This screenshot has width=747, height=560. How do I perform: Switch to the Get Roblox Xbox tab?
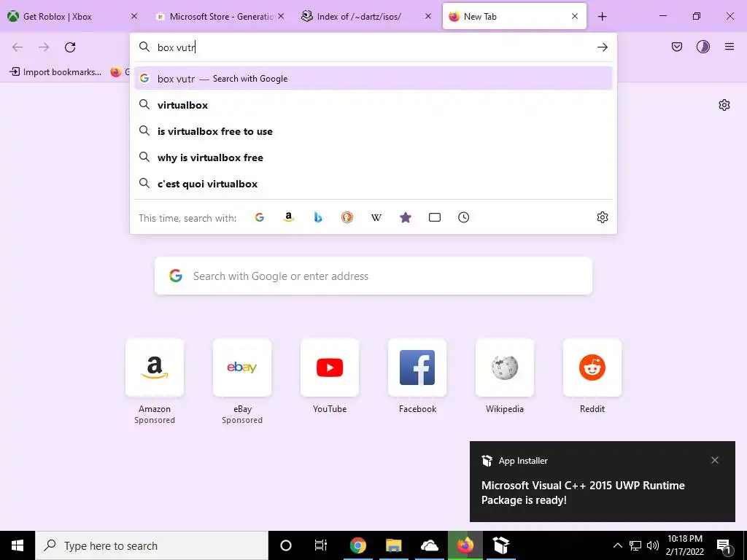(74, 16)
